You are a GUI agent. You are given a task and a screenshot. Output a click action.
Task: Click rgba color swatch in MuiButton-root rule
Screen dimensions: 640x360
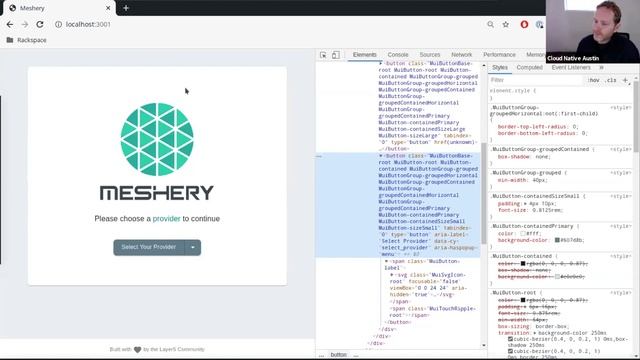point(523,300)
